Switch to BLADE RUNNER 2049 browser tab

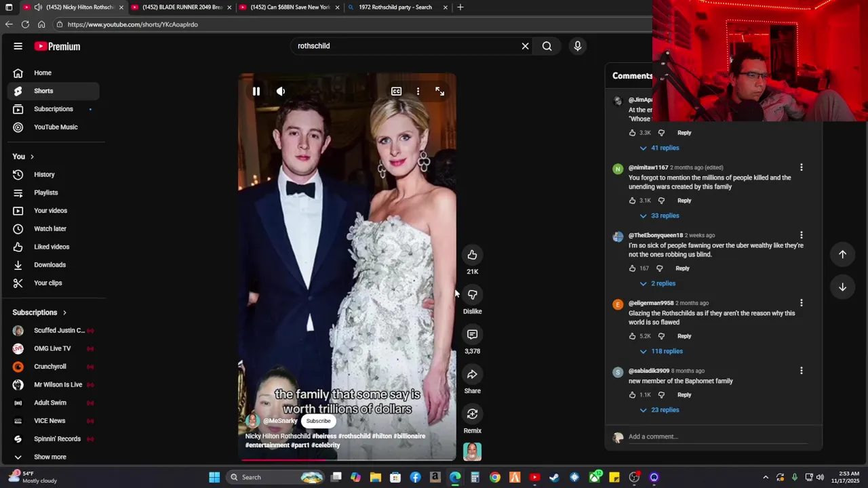point(182,7)
